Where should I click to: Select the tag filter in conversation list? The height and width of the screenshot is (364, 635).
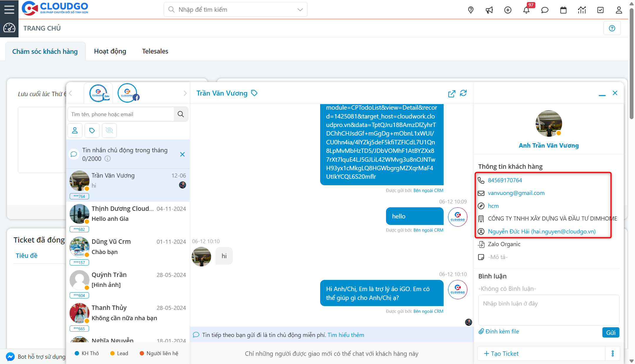coord(92,130)
